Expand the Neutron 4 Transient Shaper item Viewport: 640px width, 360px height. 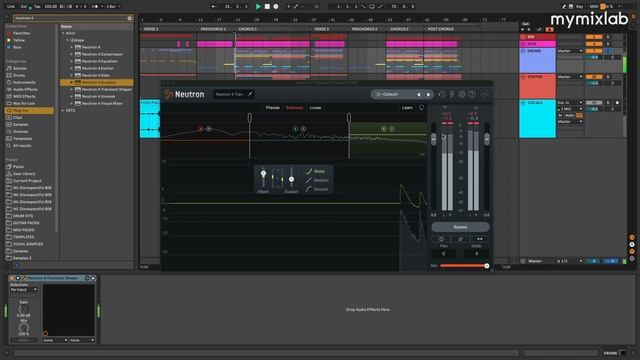point(71,89)
